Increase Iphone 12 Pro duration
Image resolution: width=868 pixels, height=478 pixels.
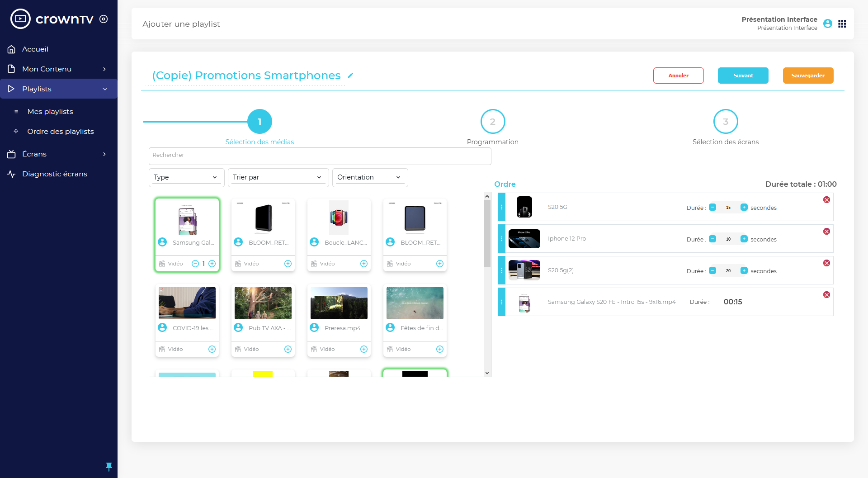click(744, 239)
